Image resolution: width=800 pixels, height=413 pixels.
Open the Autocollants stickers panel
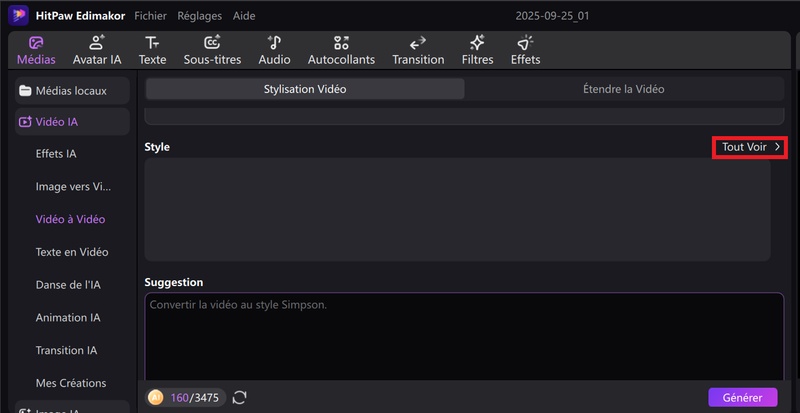[341, 50]
